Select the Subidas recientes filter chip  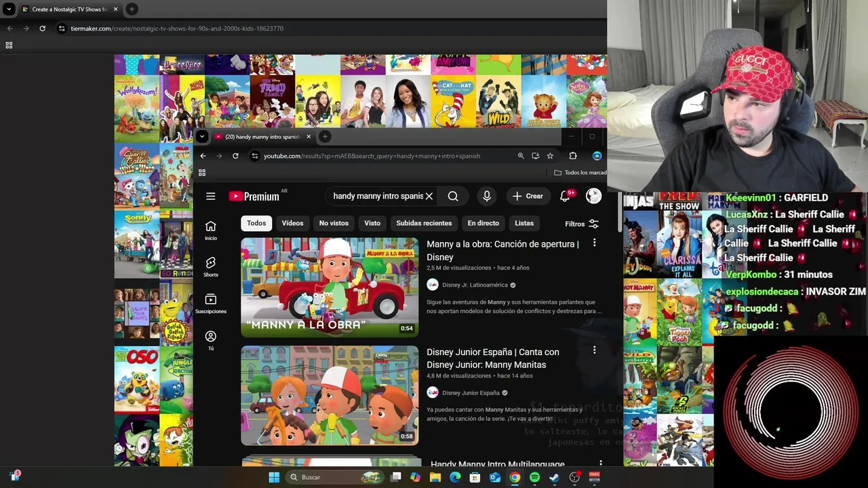coord(424,223)
